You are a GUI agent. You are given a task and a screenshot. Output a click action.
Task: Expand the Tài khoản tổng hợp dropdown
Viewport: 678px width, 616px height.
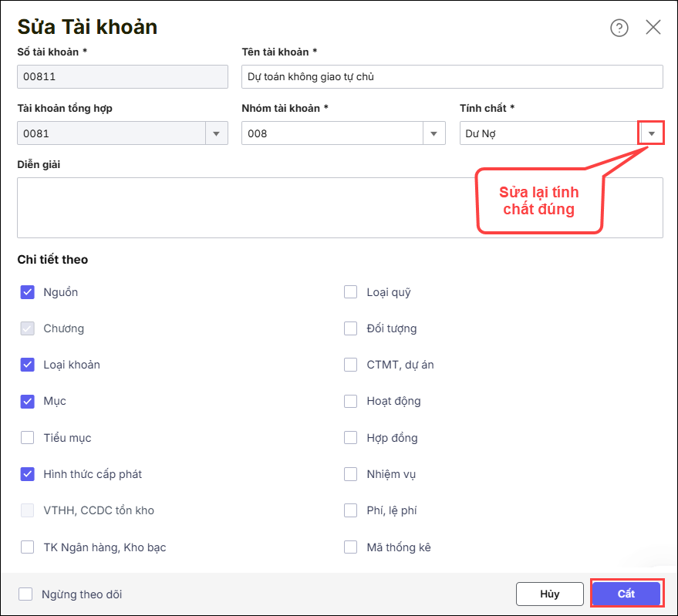click(217, 133)
